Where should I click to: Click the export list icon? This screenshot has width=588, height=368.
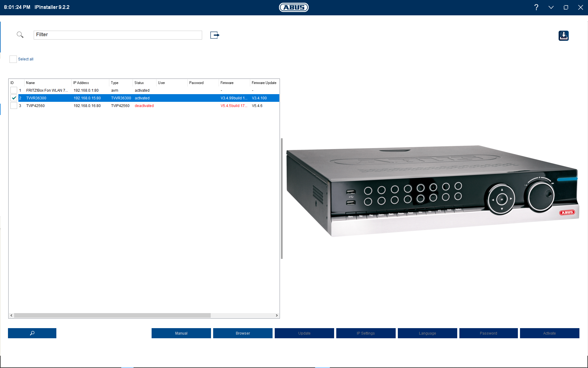click(215, 35)
